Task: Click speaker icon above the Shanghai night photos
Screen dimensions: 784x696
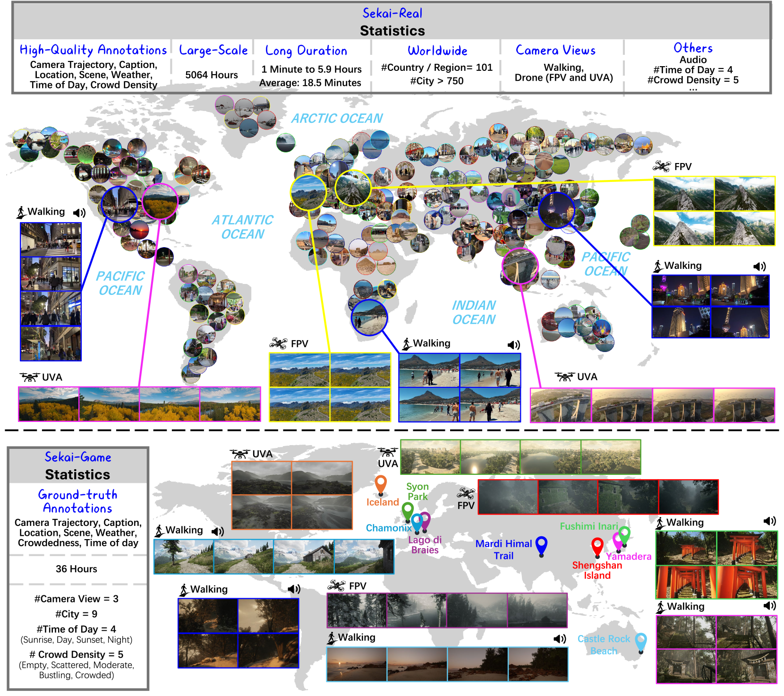Action: tap(759, 266)
